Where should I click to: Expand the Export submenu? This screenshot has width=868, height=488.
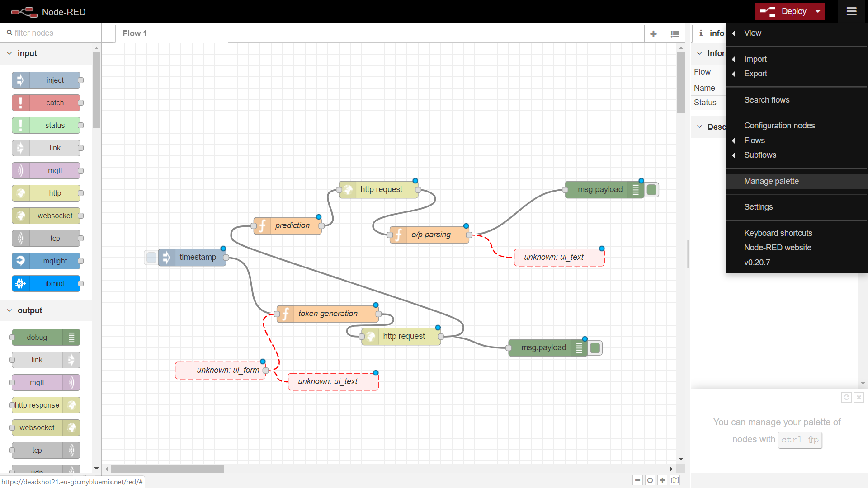coord(796,74)
